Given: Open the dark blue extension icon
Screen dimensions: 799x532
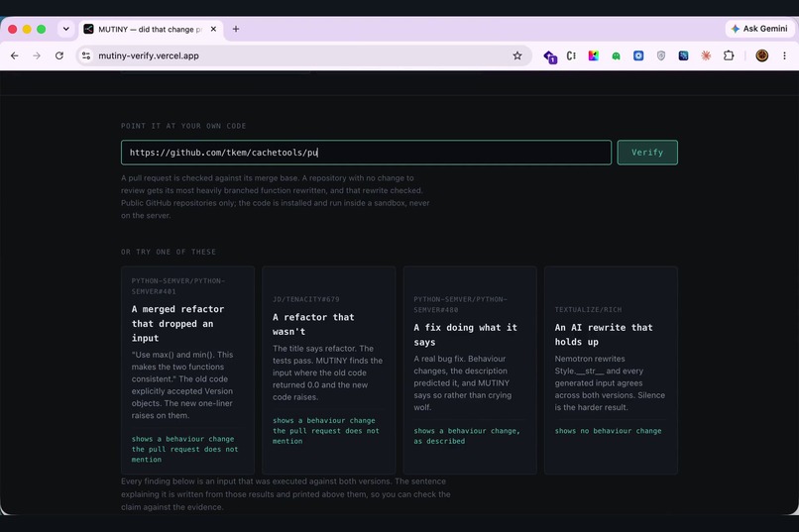Looking at the screenshot, I should coord(683,55).
